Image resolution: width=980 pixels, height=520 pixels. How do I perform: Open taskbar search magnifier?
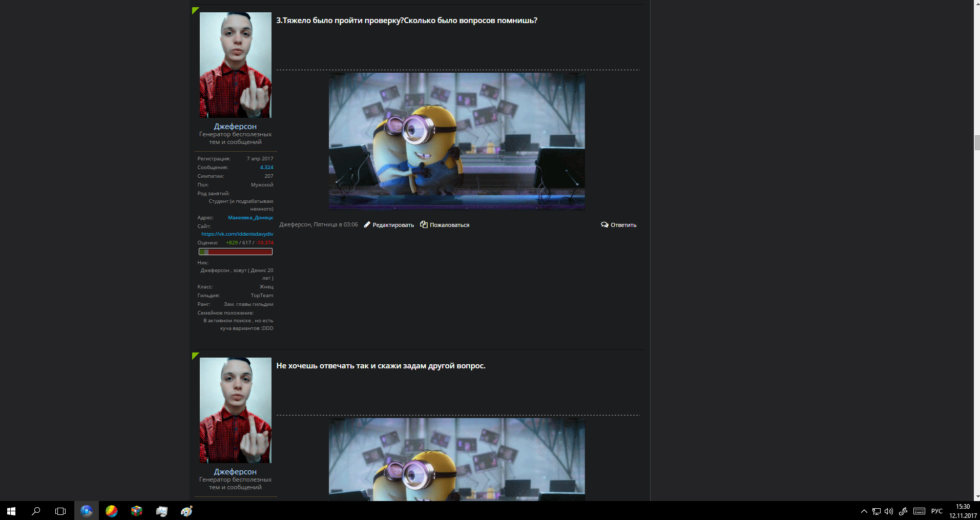(36, 511)
